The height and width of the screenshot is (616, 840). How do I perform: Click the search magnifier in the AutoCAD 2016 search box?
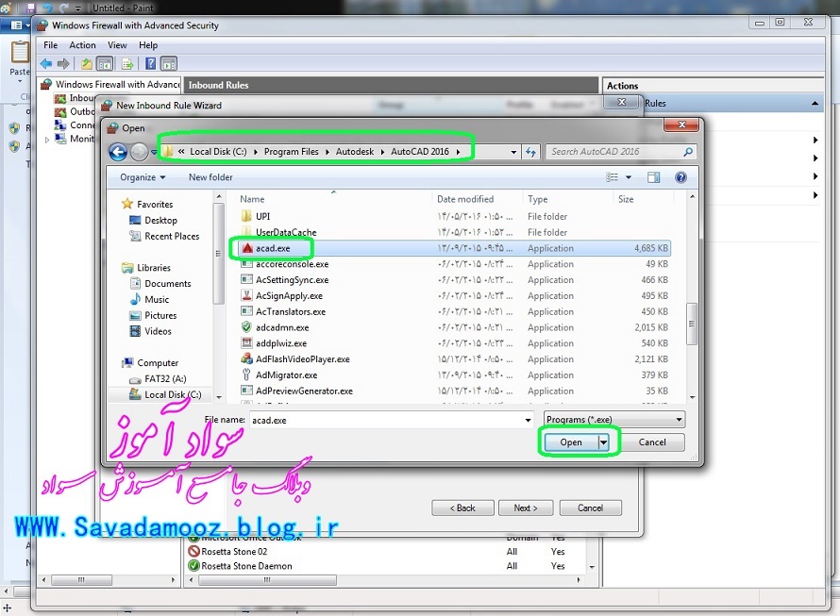tap(688, 152)
